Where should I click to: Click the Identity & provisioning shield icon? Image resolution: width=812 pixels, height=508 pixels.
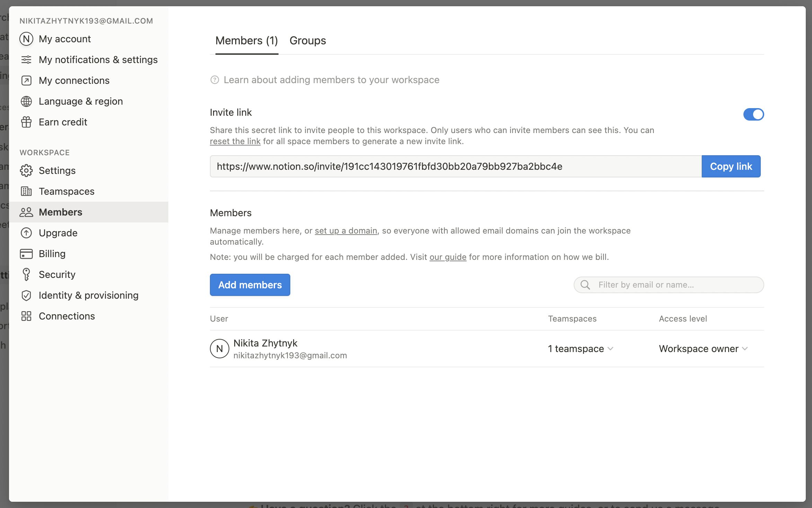pos(26,295)
